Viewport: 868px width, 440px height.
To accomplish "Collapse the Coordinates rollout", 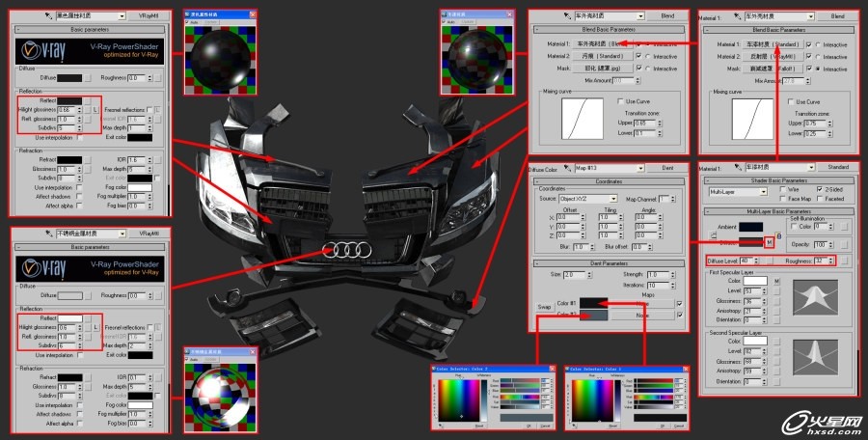I will (609, 181).
